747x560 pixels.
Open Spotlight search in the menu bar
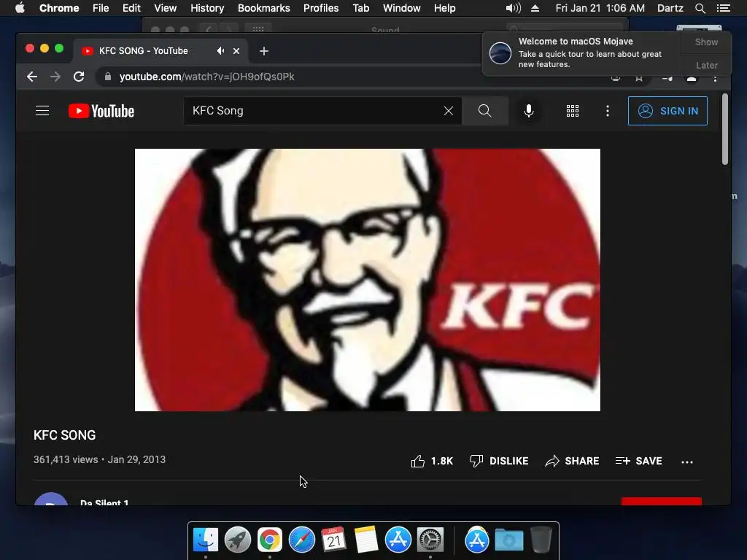click(x=700, y=8)
